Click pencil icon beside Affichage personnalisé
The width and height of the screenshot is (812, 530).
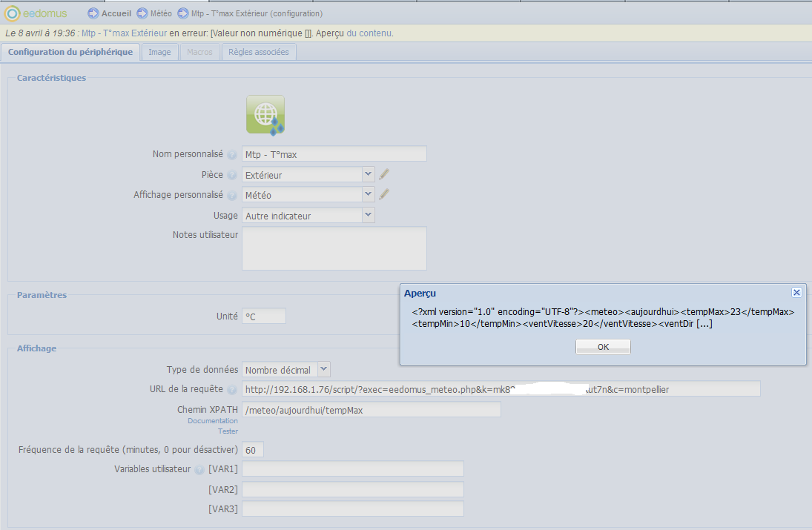[x=384, y=195]
